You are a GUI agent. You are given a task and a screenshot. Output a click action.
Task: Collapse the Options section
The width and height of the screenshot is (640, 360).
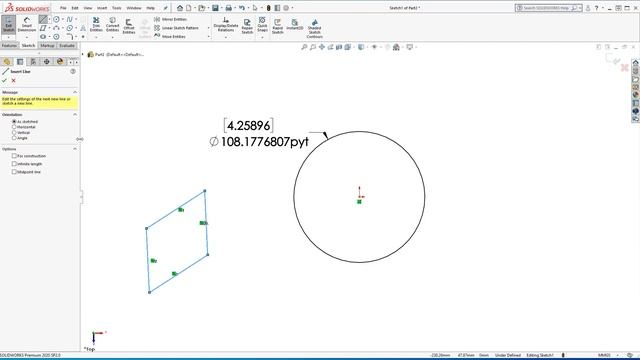(x=75, y=149)
